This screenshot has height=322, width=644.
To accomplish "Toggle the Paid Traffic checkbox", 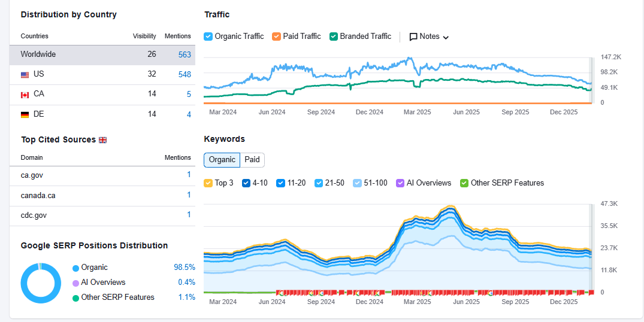I will (x=276, y=37).
